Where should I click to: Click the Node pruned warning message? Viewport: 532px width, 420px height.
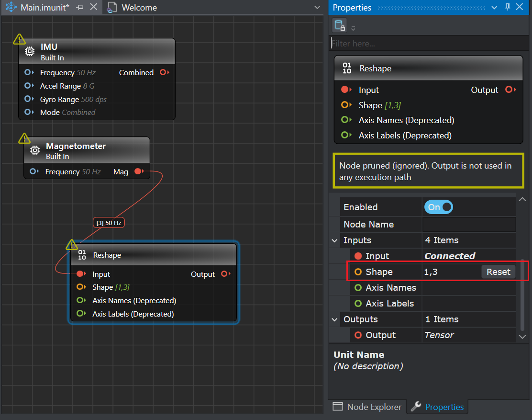429,171
